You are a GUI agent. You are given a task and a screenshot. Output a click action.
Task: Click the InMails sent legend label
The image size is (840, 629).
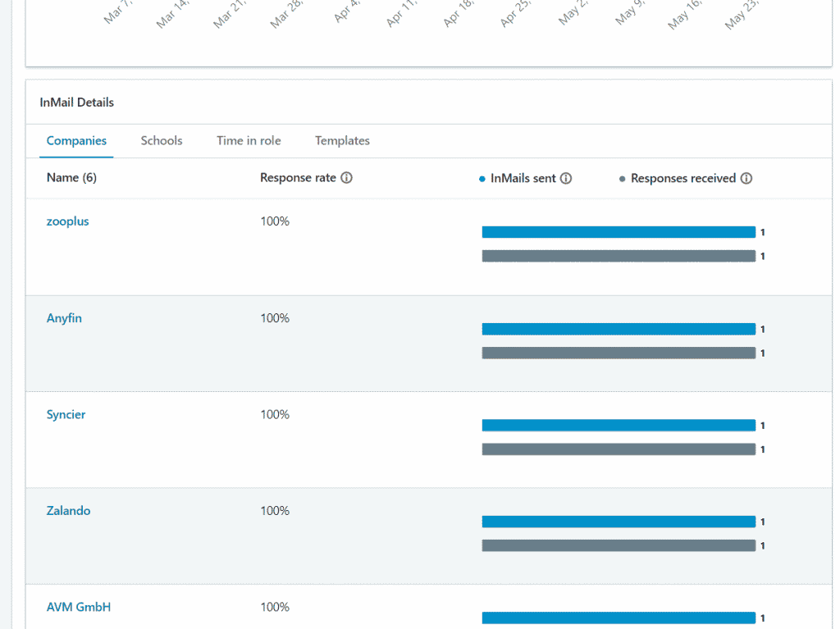pos(523,179)
